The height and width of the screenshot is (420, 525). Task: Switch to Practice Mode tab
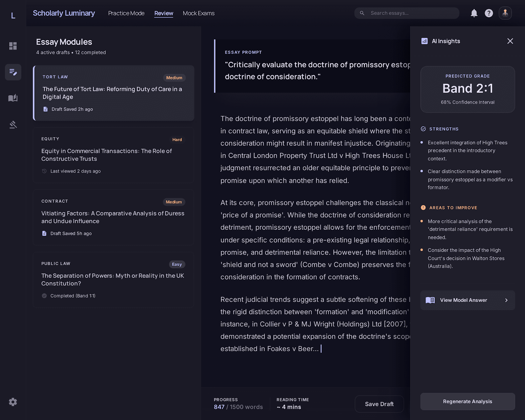pyautogui.click(x=126, y=13)
